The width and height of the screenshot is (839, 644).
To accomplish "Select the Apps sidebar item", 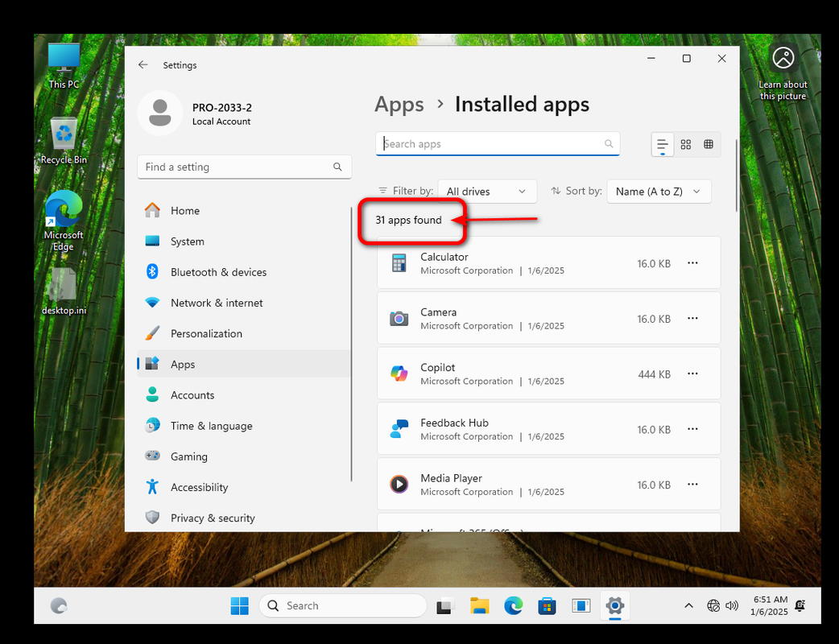I will pyautogui.click(x=244, y=364).
